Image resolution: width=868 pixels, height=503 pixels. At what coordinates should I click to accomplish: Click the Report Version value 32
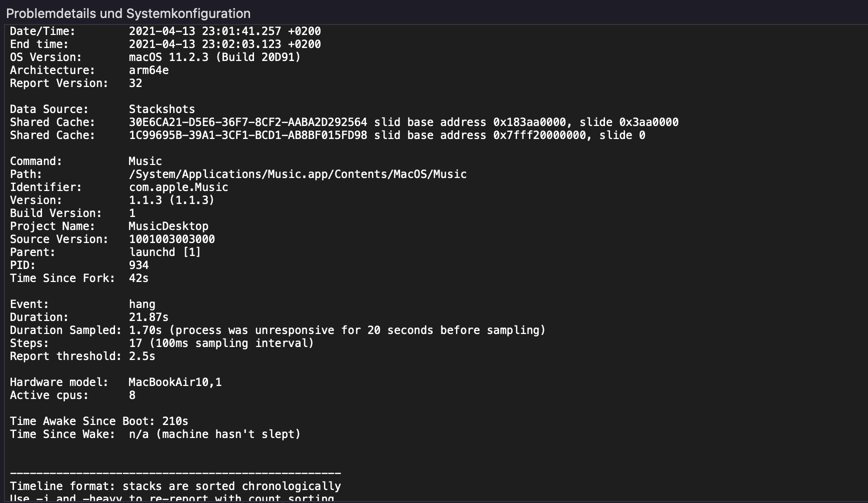[x=135, y=83]
